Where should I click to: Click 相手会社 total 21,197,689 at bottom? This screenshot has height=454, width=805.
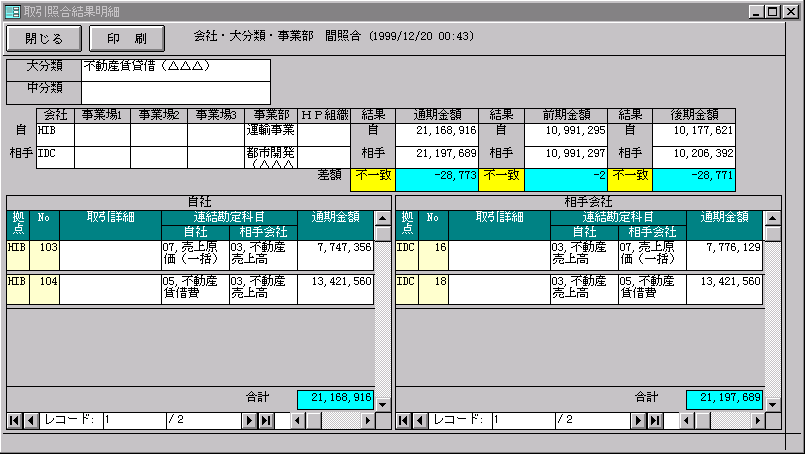(724, 400)
